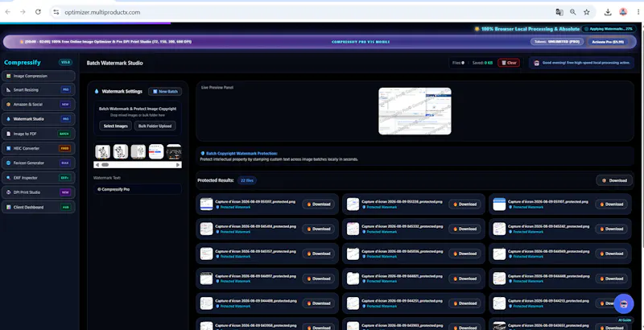Open Smart Resizing in the sidebar

[38, 89]
